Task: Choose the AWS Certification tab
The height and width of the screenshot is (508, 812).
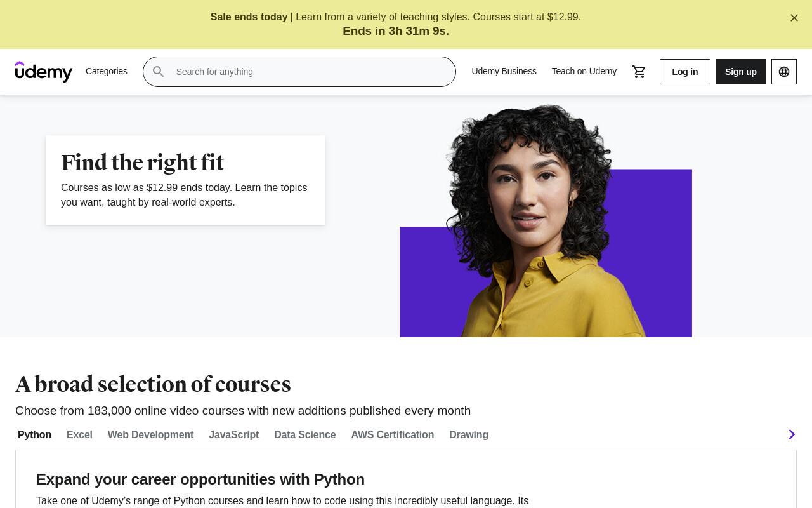Action: coord(393,434)
